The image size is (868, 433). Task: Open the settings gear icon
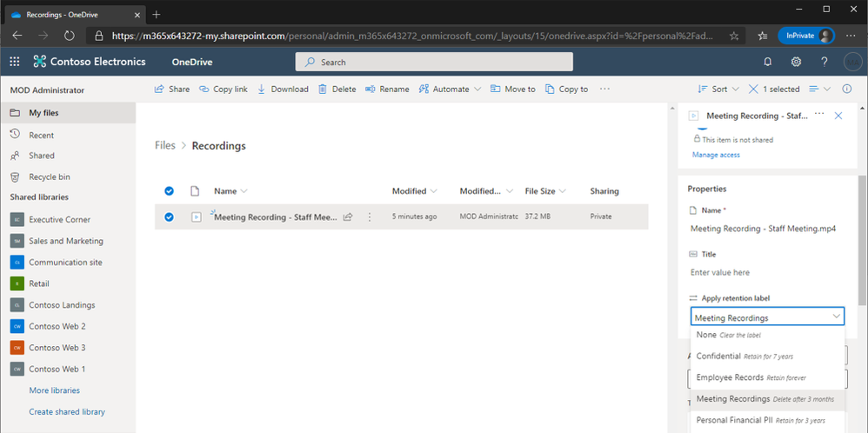point(796,62)
